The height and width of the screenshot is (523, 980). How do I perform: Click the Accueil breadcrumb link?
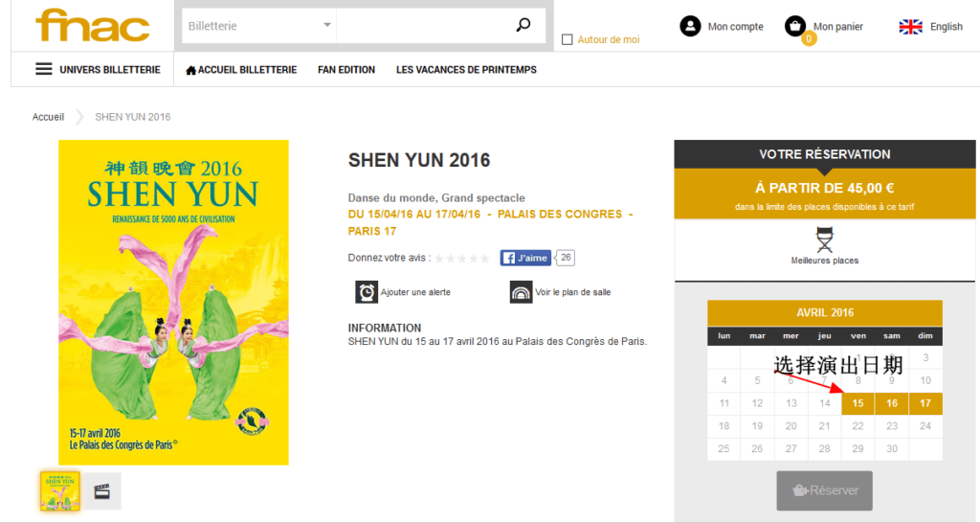tap(48, 117)
